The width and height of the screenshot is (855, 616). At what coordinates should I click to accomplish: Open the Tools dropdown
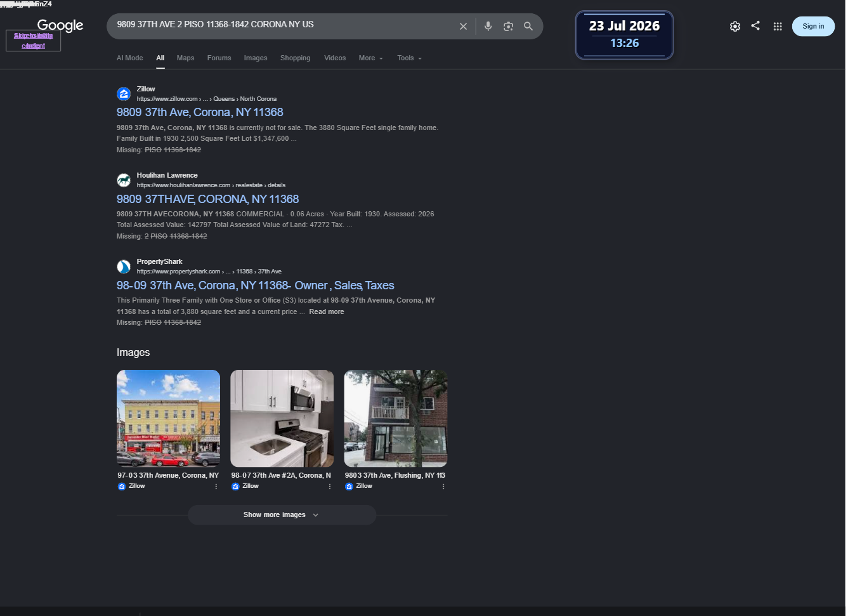(410, 58)
